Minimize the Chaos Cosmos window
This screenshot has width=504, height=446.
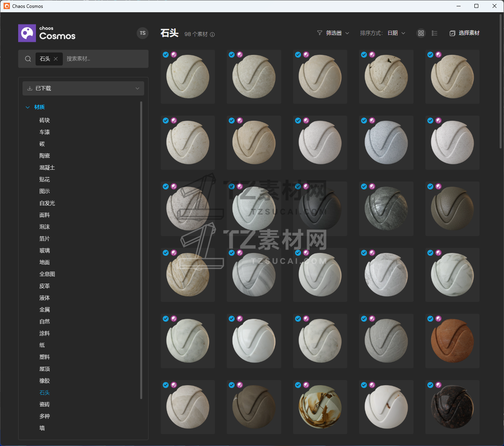coord(459,6)
